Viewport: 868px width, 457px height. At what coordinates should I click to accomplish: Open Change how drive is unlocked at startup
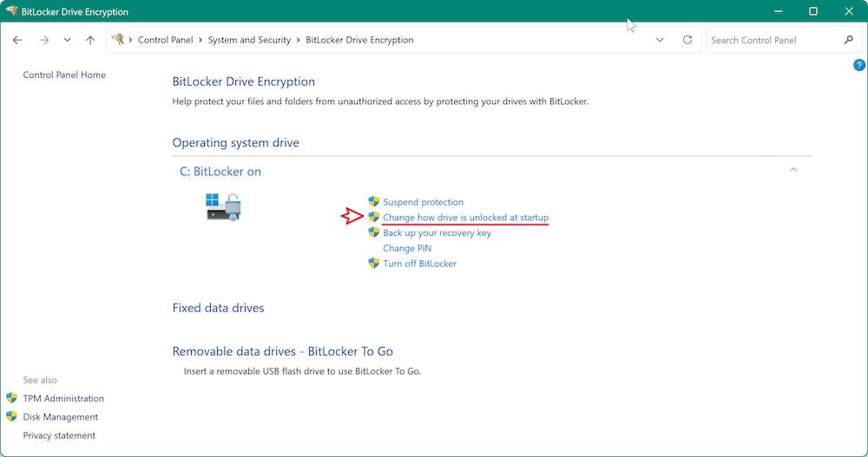pos(465,218)
